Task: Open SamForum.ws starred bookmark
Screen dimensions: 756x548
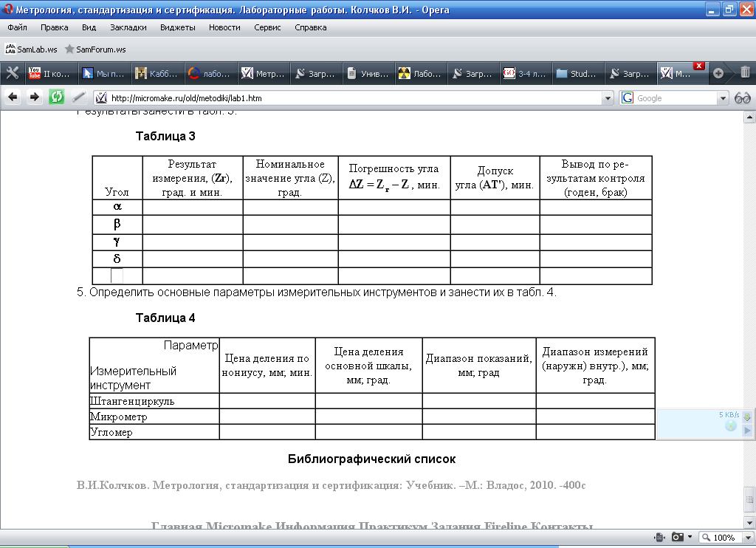Action: pyautogui.click(x=95, y=49)
